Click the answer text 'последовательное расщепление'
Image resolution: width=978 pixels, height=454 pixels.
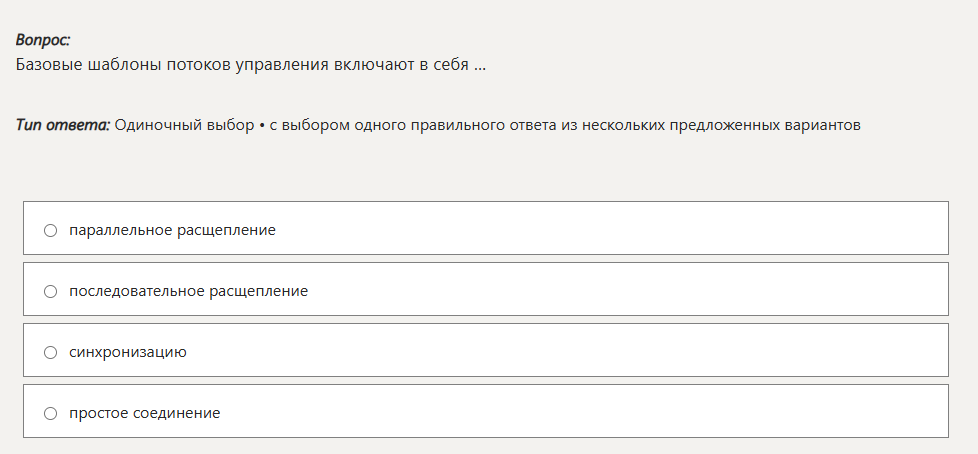point(188,291)
